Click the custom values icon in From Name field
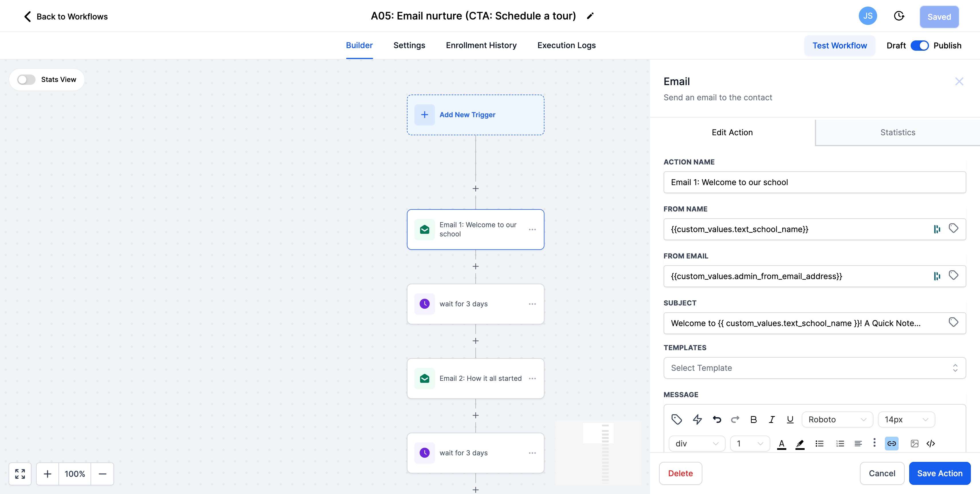The width and height of the screenshot is (980, 494). [937, 229]
